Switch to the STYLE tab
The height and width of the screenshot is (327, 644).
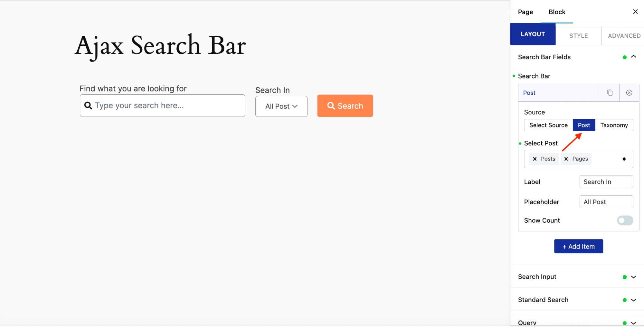[578, 35]
